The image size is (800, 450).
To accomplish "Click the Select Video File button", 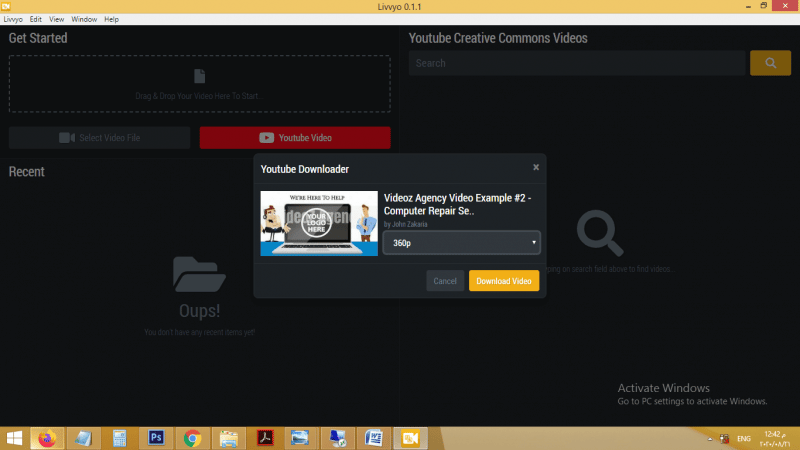I will tap(99, 138).
